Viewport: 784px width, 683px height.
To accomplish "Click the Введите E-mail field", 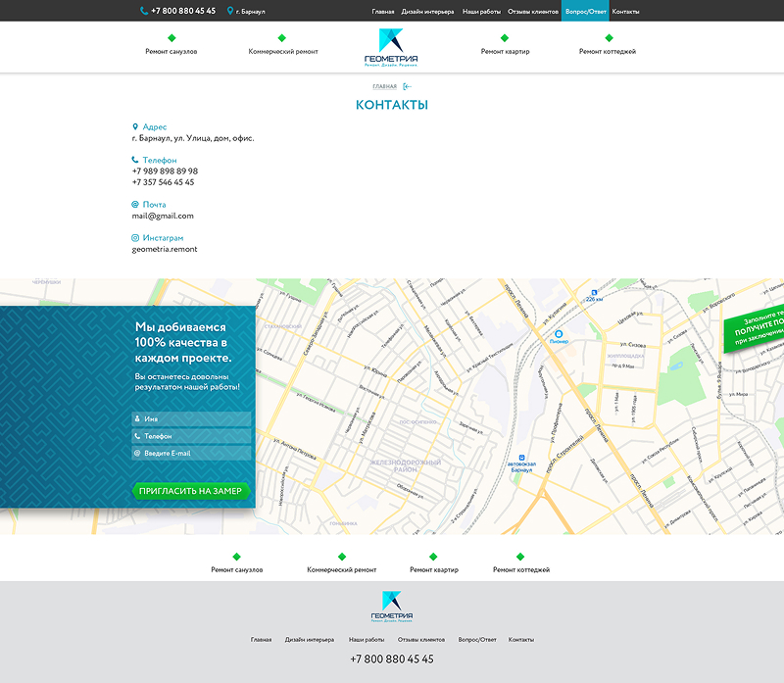I will (x=192, y=454).
